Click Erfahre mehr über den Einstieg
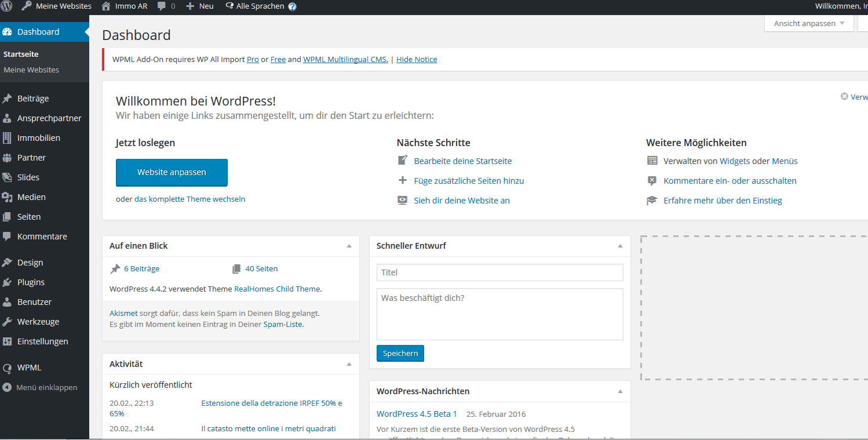 [723, 201]
